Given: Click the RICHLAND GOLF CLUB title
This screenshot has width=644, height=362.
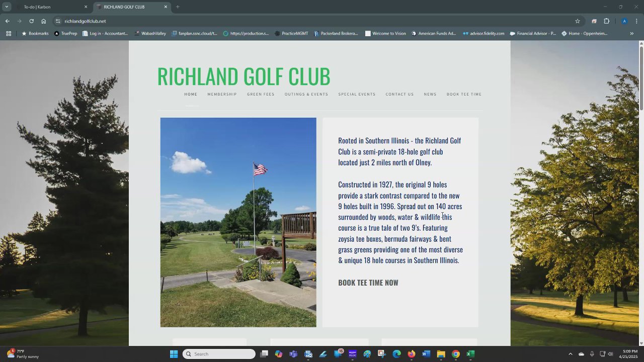Looking at the screenshot, I should coord(244,76).
